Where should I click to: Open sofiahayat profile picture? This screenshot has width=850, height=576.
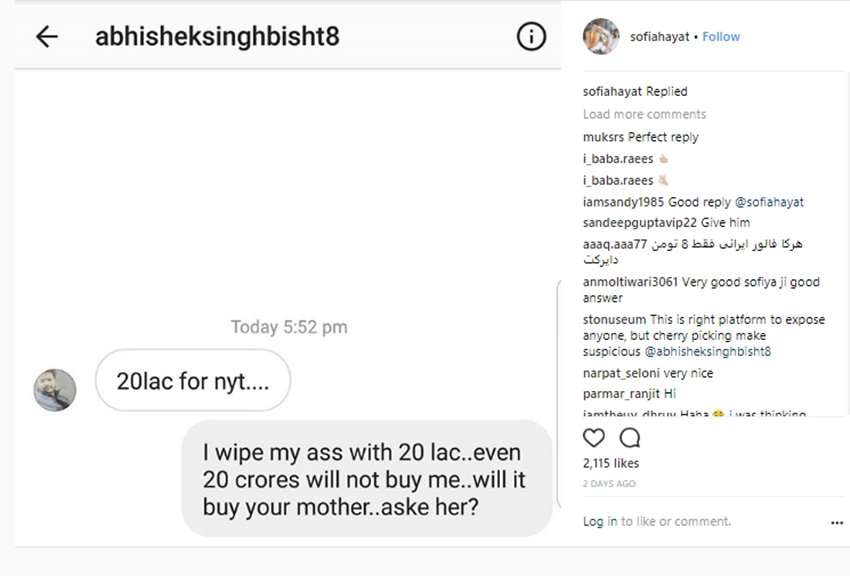600,36
